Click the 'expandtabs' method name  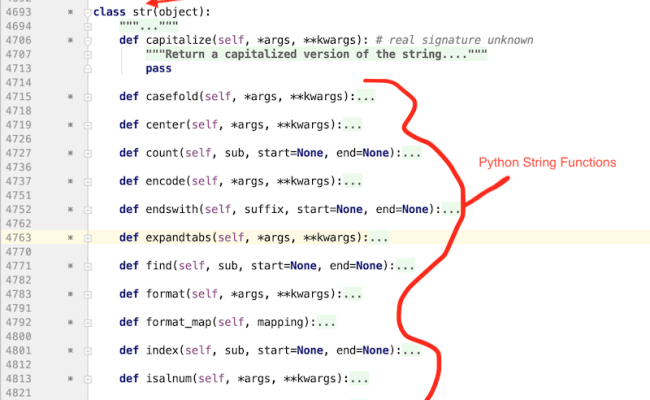pos(179,238)
